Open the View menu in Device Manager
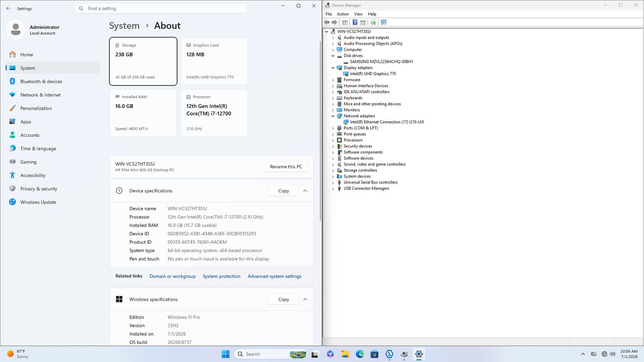This screenshot has width=644, height=362. [x=358, y=14]
